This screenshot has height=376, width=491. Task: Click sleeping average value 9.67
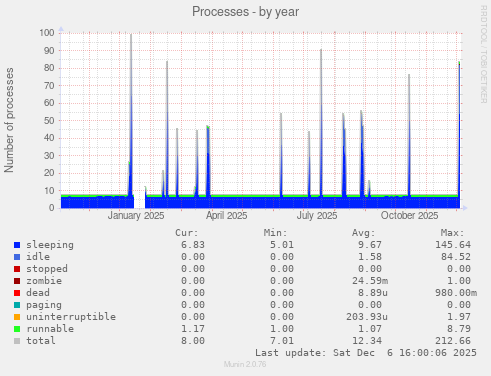370,245
